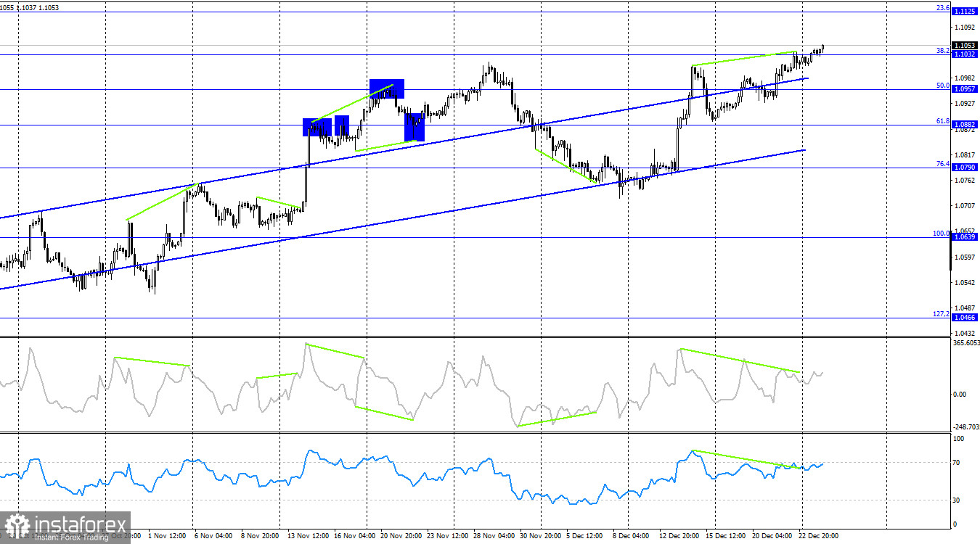Click the 1.1032 level price tag
The height and width of the screenshot is (544, 980).
pos(965,54)
